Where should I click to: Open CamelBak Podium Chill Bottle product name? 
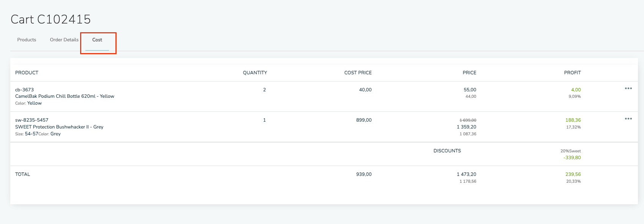pyautogui.click(x=65, y=96)
